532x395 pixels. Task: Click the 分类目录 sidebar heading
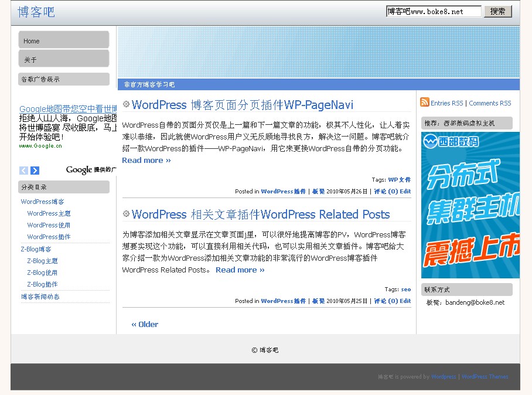pos(64,187)
